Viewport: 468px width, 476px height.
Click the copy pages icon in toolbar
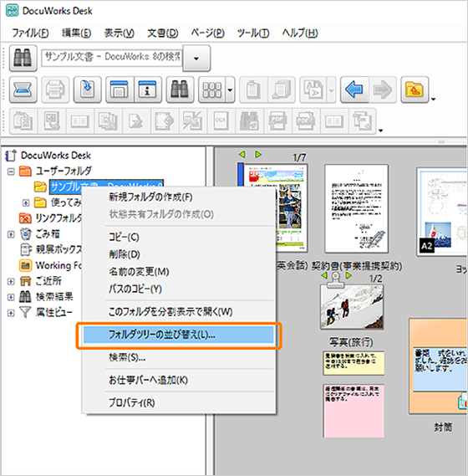(282, 90)
